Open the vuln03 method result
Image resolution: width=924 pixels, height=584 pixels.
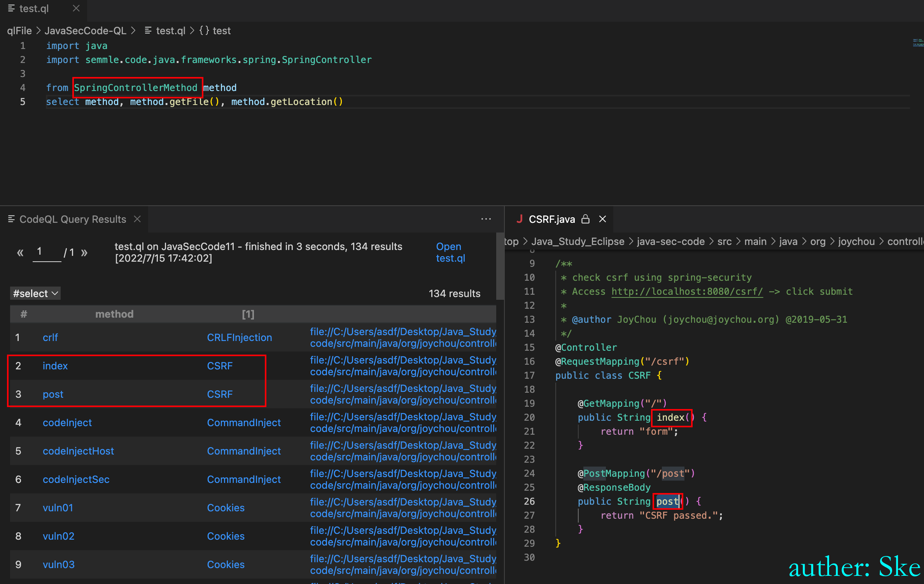pyautogui.click(x=59, y=565)
